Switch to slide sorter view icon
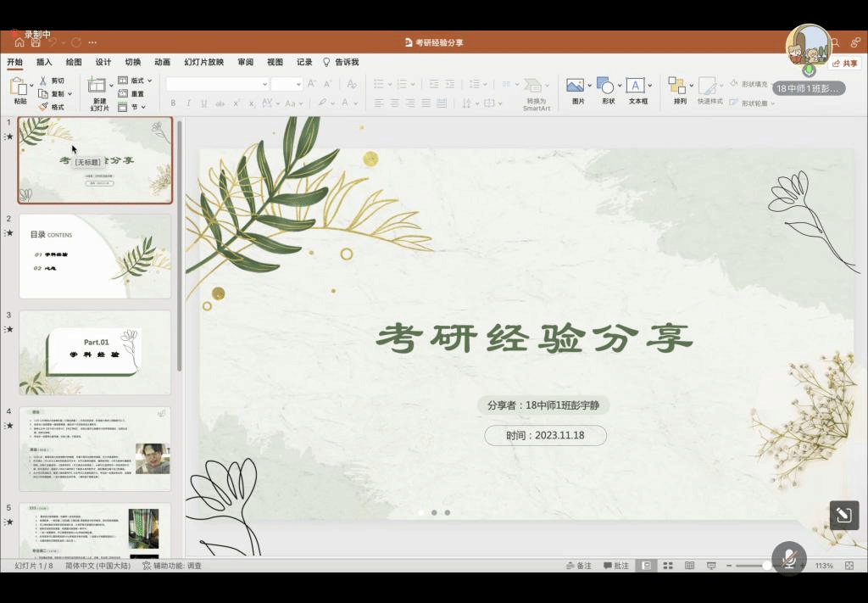This screenshot has width=868, height=603. pyautogui.click(x=668, y=566)
